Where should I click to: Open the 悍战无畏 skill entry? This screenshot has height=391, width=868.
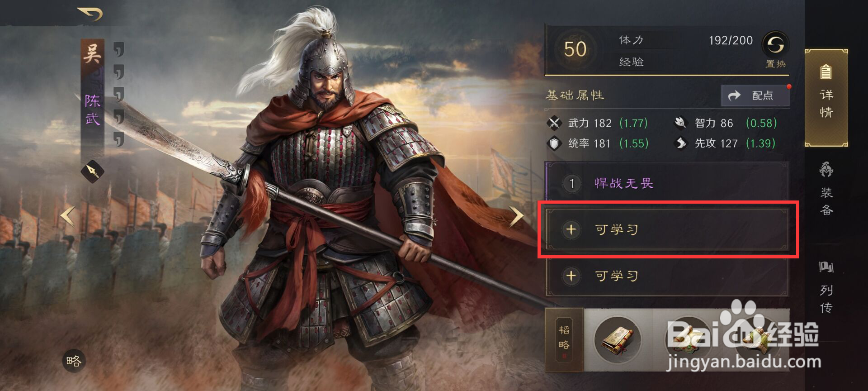pyautogui.click(x=667, y=183)
